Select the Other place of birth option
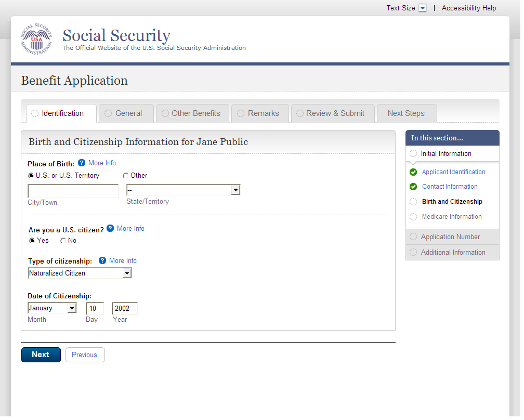This screenshot has height=420, width=524. point(125,176)
